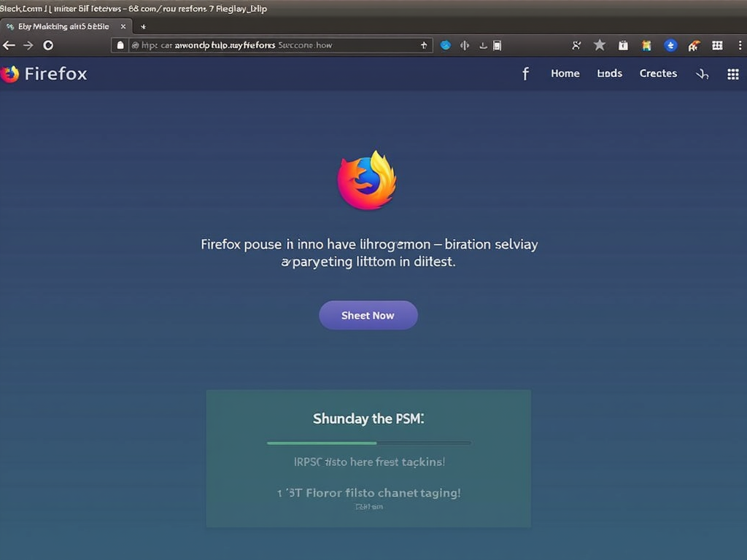Open the downloads arrow icon
Viewport: 747px width, 560px height.
tap(483, 45)
